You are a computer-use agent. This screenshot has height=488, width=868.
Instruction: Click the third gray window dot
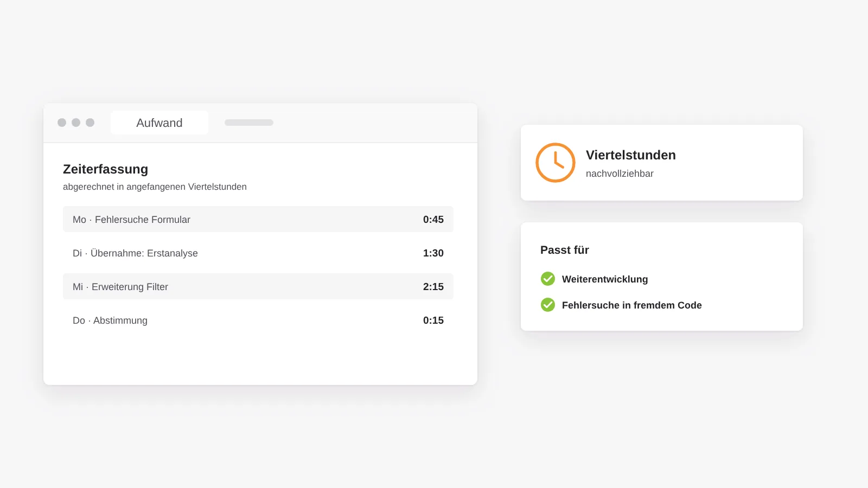[90, 123]
